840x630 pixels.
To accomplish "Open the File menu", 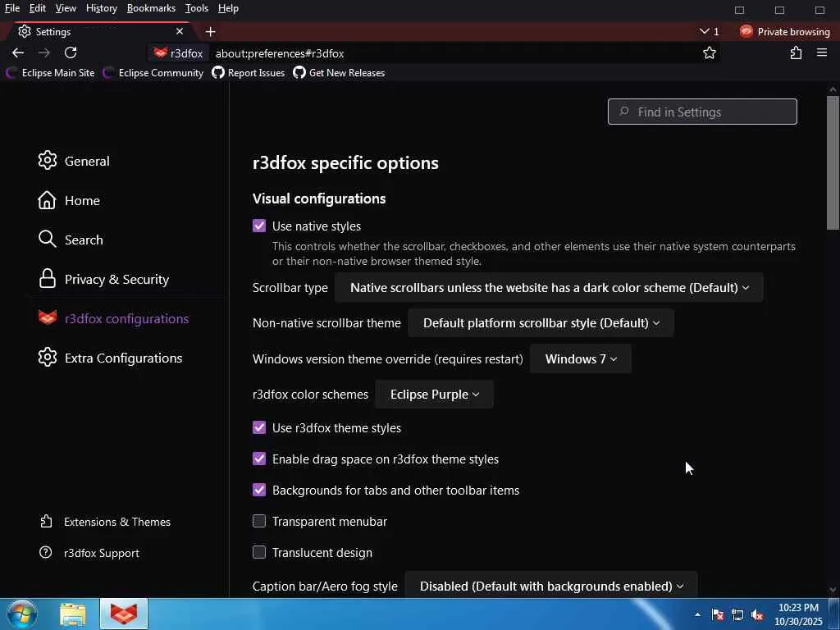I will [x=12, y=8].
